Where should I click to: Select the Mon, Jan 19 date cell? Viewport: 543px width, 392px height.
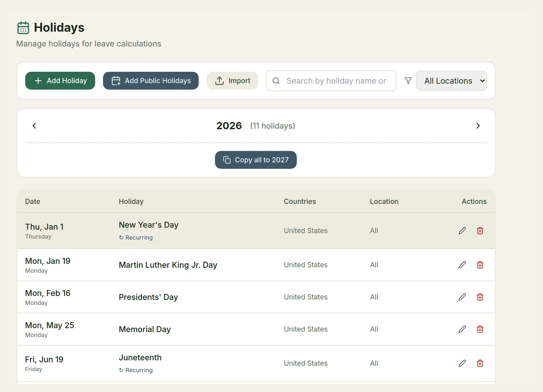48,265
